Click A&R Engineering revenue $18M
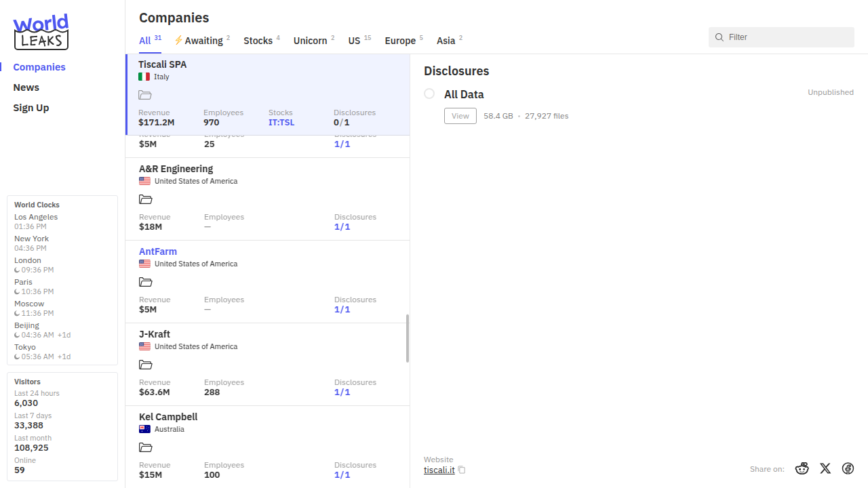The image size is (868, 488). [151, 227]
